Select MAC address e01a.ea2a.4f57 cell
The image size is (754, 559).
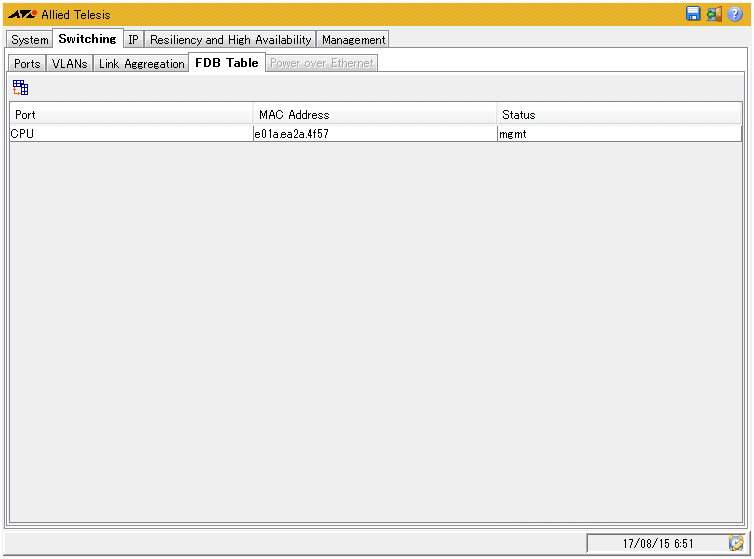click(375, 134)
